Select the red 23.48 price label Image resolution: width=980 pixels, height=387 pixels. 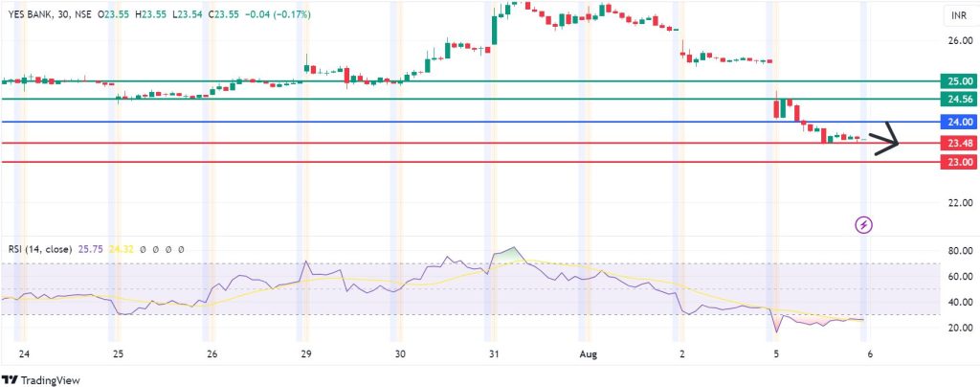point(959,143)
